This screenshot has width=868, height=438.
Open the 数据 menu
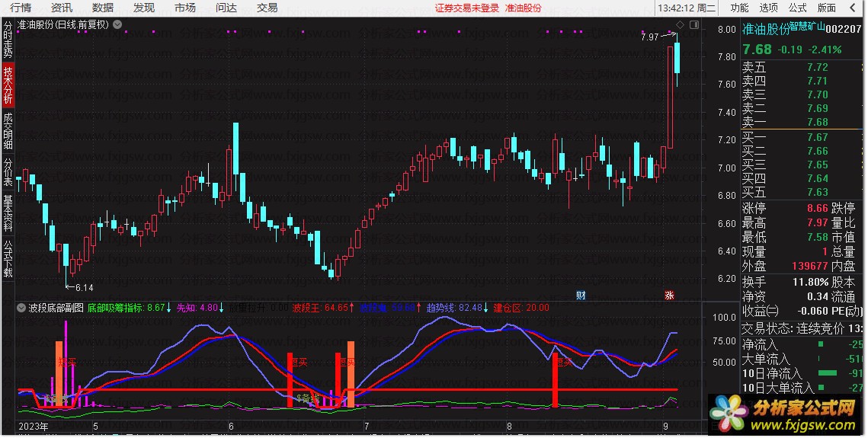click(103, 8)
